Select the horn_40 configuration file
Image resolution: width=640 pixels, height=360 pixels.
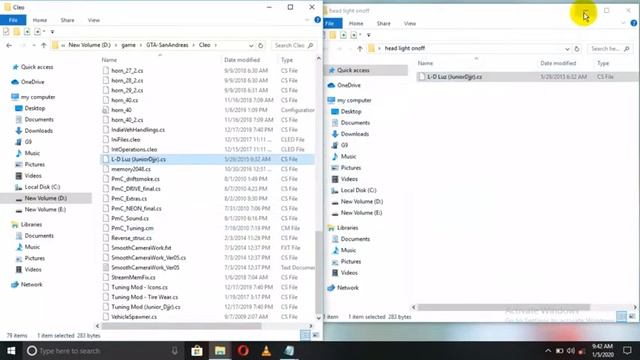tap(121, 110)
